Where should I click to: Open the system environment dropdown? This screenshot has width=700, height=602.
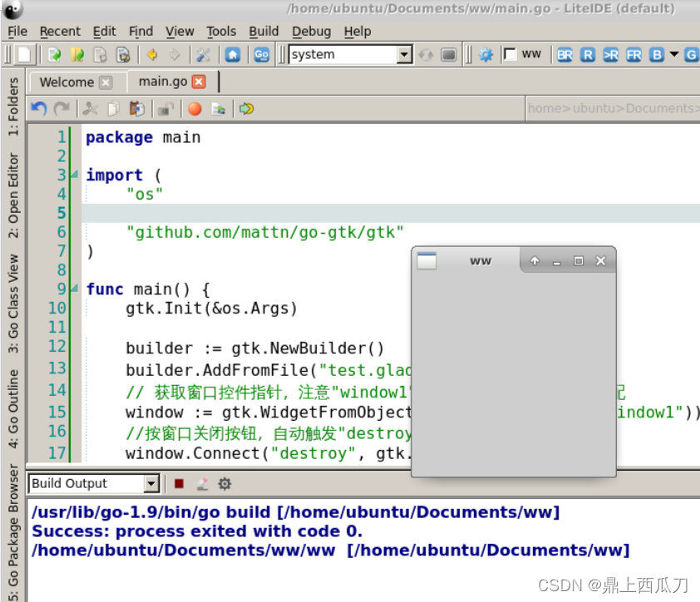tap(404, 54)
